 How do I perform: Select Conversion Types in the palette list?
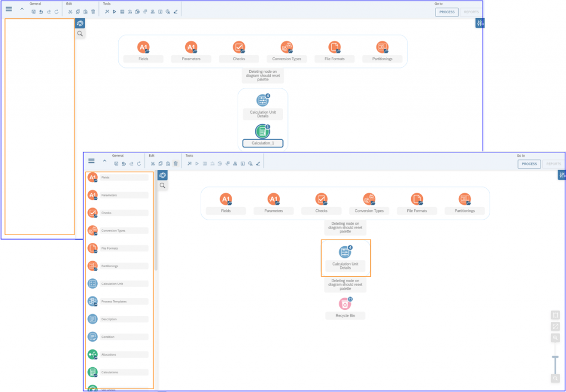point(118,230)
